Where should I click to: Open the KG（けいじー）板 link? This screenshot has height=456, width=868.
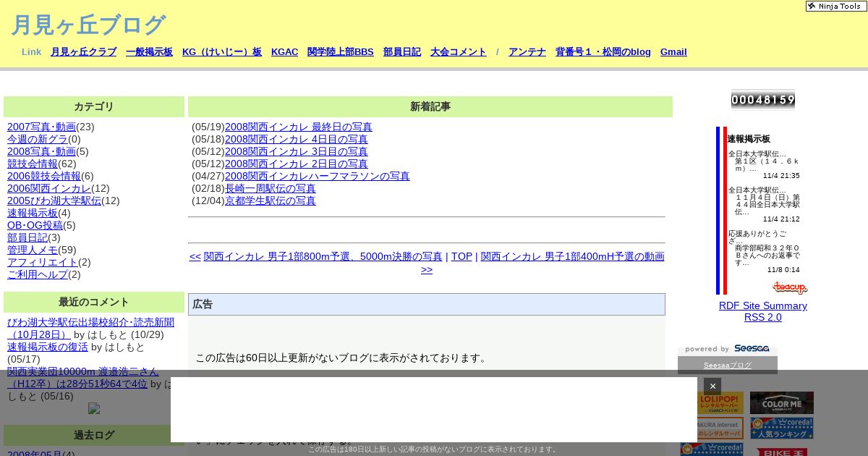coord(222,52)
